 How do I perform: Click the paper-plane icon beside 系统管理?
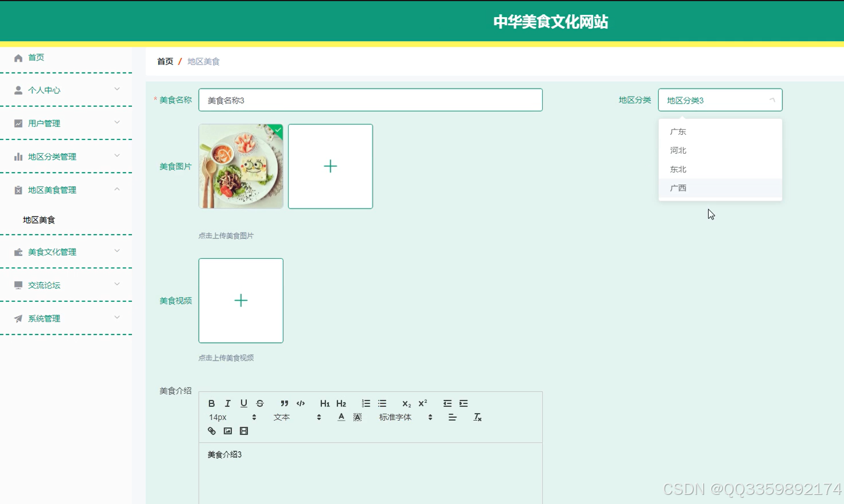coord(18,319)
